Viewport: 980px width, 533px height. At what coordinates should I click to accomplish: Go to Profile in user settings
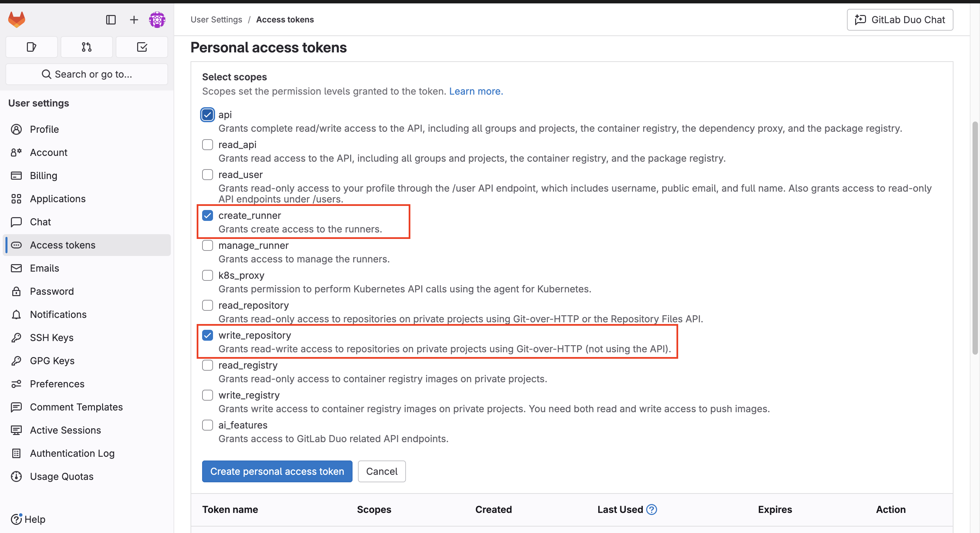[x=44, y=129]
